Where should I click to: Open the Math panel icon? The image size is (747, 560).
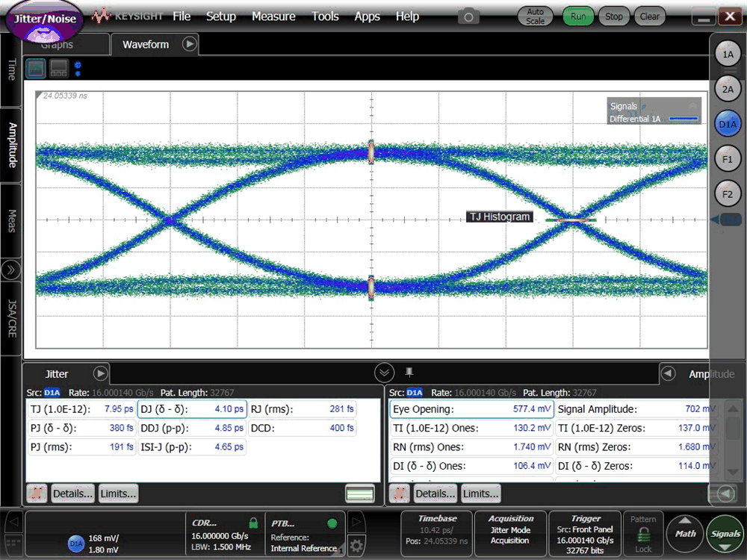(685, 533)
